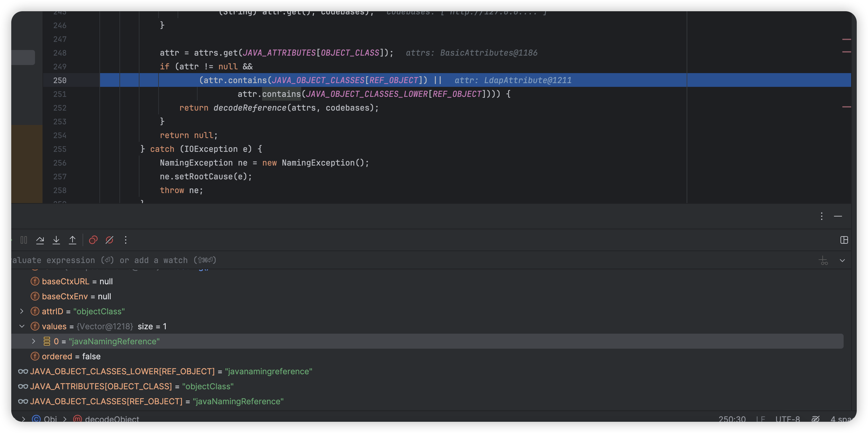Image resolution: width=868 pixels, height=433 pixels.
Task: Click the contains method on line 251
Action: pyautogui.click(x=281, y=94)
